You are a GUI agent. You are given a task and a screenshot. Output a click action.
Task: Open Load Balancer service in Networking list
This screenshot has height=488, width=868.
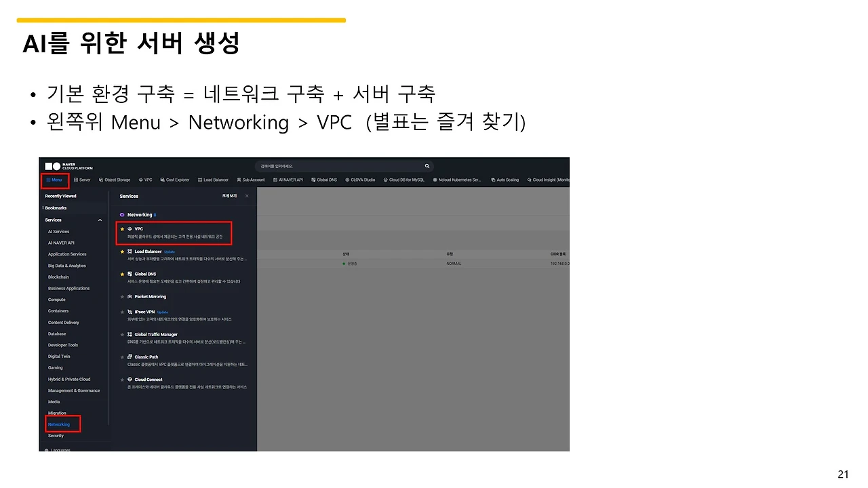pos(148,251)
